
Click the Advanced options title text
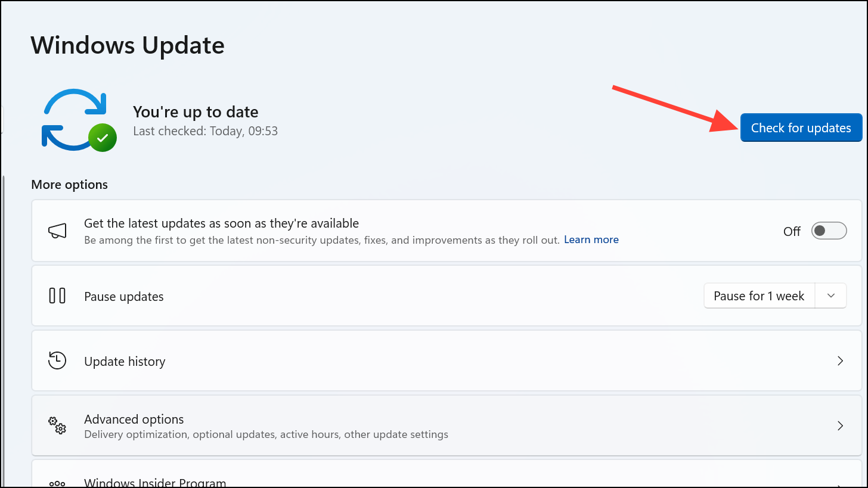134,419
